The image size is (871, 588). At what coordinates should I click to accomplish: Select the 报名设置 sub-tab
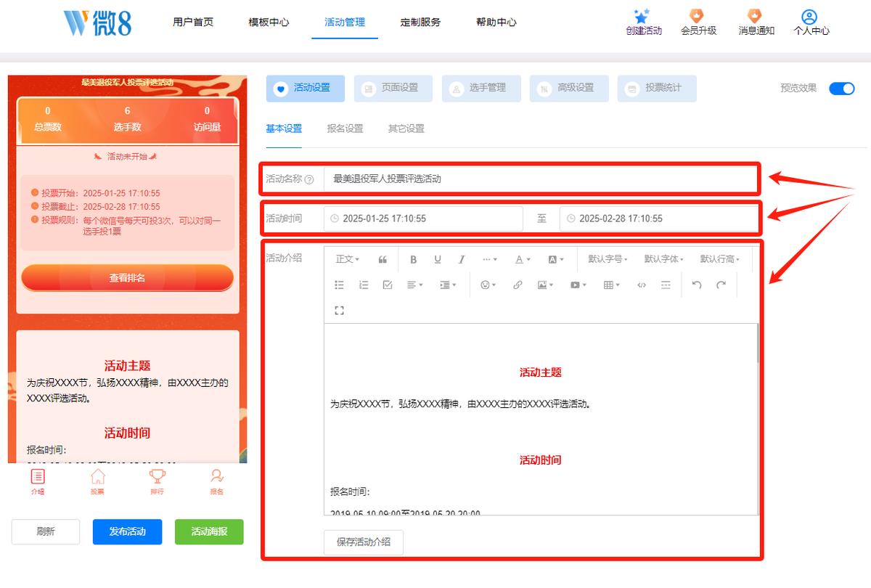345,128
